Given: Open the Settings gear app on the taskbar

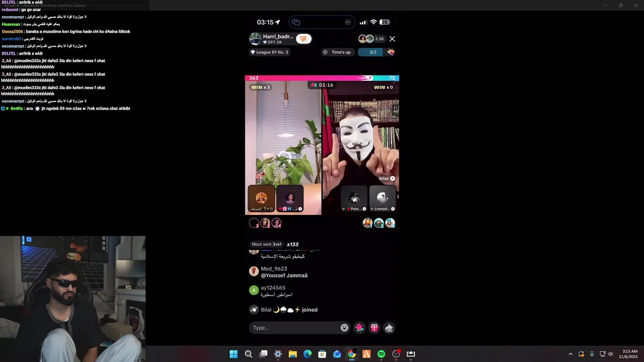Looking at the screenshot, I should tap(278, 354).
